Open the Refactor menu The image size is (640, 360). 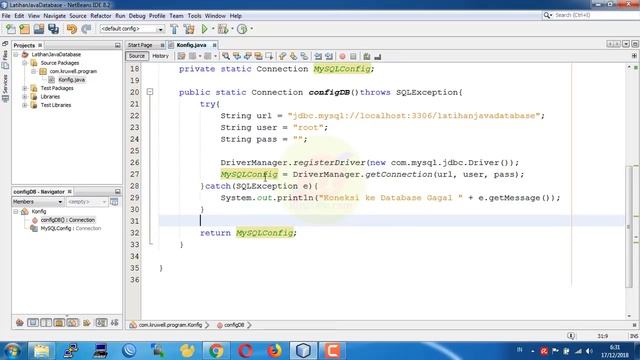point(101,16)
